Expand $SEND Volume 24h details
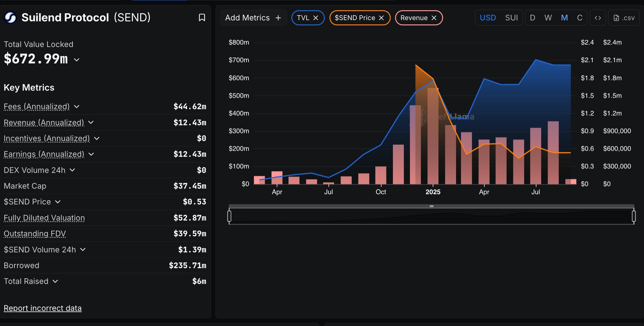This screenshot has height=326, width=644. [x=83, y=250]
